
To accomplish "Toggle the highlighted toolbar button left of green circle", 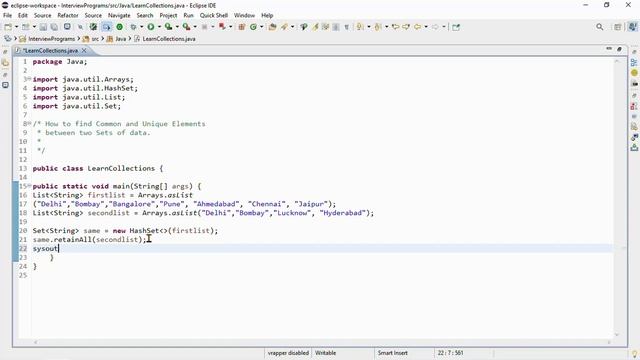I will click(x=106, y=27).
